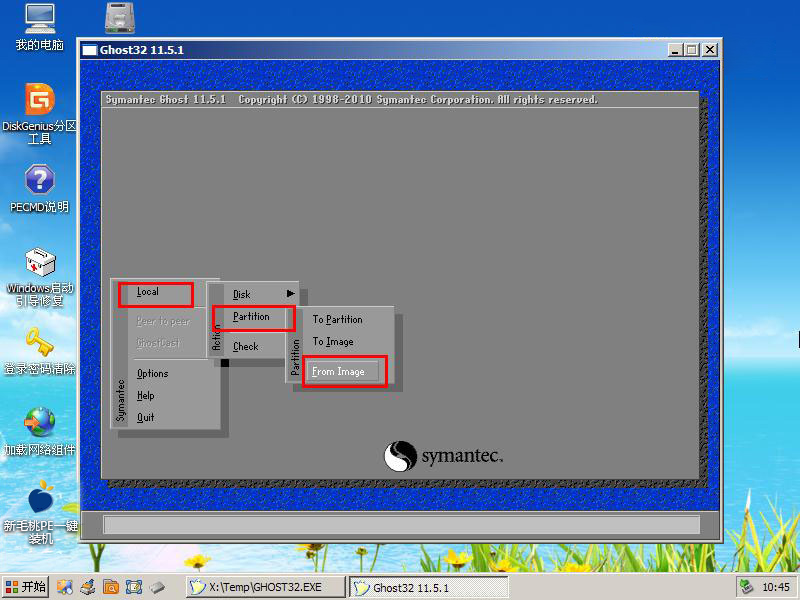
Task: Click the 10:45 clock in tray
Action: (x=776, y=587)
